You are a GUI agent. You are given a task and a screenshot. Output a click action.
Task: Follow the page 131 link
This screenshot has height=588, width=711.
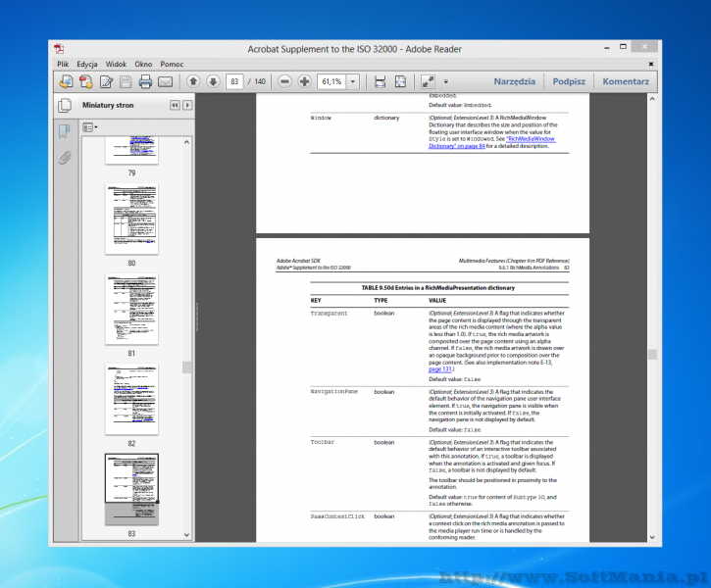click(x=440, y=369)
